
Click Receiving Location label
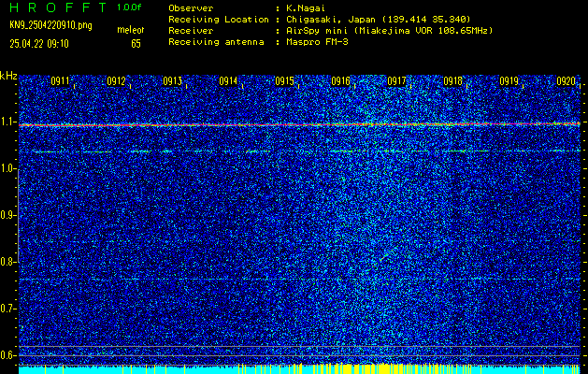point(219,20)
